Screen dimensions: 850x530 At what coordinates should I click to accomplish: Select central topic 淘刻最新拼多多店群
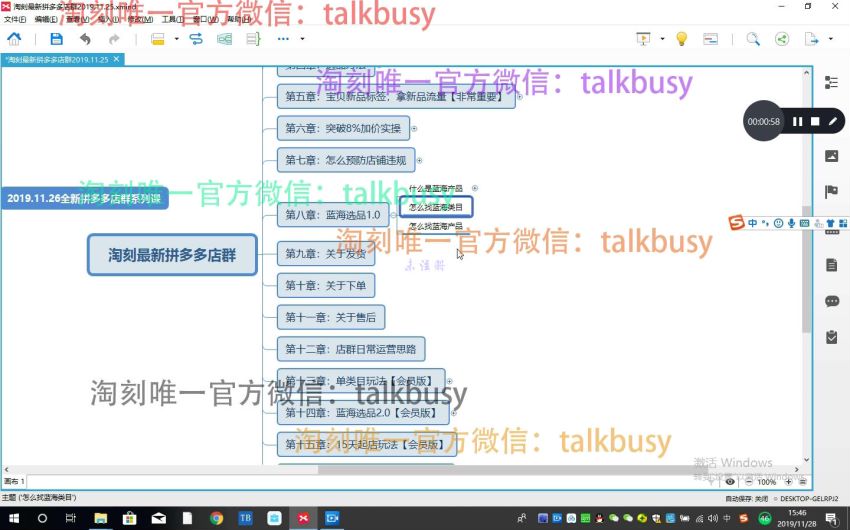(172, 255)
